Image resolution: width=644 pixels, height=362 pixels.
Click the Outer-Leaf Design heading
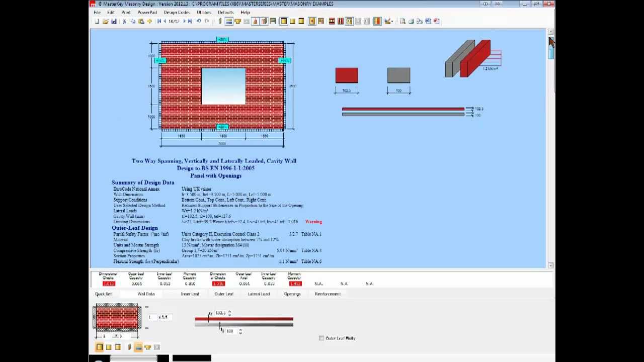click(x=135, y=228)
